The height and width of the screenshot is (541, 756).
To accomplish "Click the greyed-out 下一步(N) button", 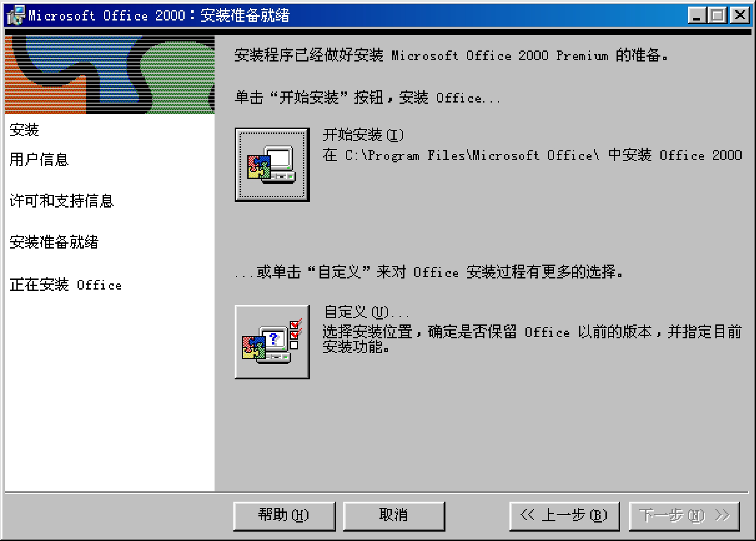I will 684,516.
